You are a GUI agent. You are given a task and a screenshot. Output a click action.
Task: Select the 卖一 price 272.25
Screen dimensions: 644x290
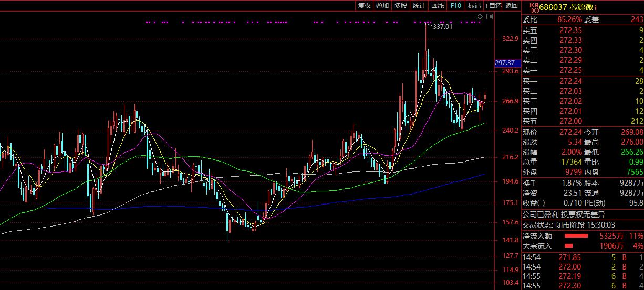570,70
